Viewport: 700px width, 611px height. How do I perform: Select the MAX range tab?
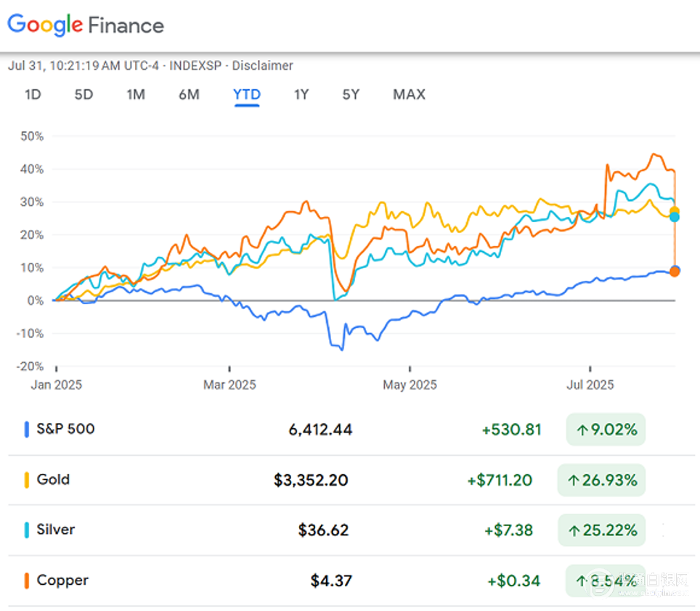click(409, 94)
